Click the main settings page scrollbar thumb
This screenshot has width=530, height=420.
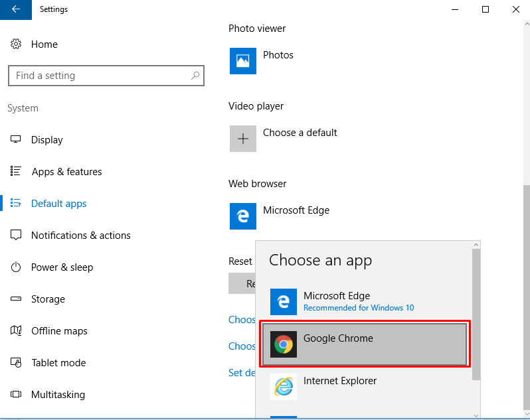tap(527, 297)
